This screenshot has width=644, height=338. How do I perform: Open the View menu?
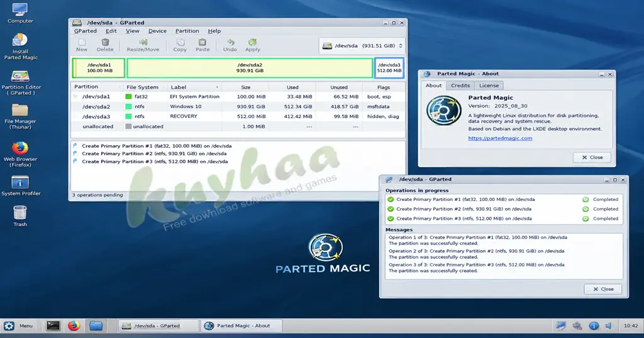point(132,31)
